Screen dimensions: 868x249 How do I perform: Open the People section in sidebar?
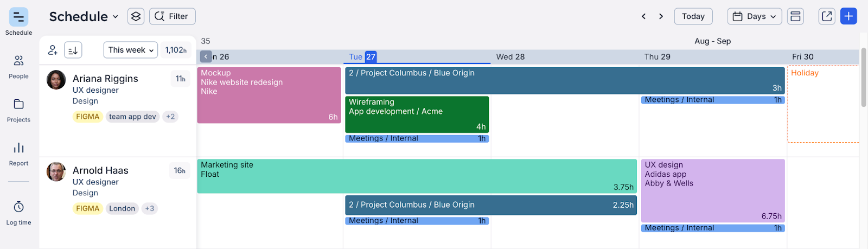pyautogui.click(x=18, y=66)
